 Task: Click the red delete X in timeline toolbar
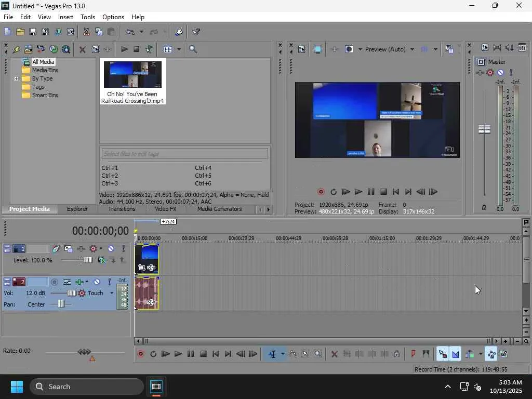[334, 354]
